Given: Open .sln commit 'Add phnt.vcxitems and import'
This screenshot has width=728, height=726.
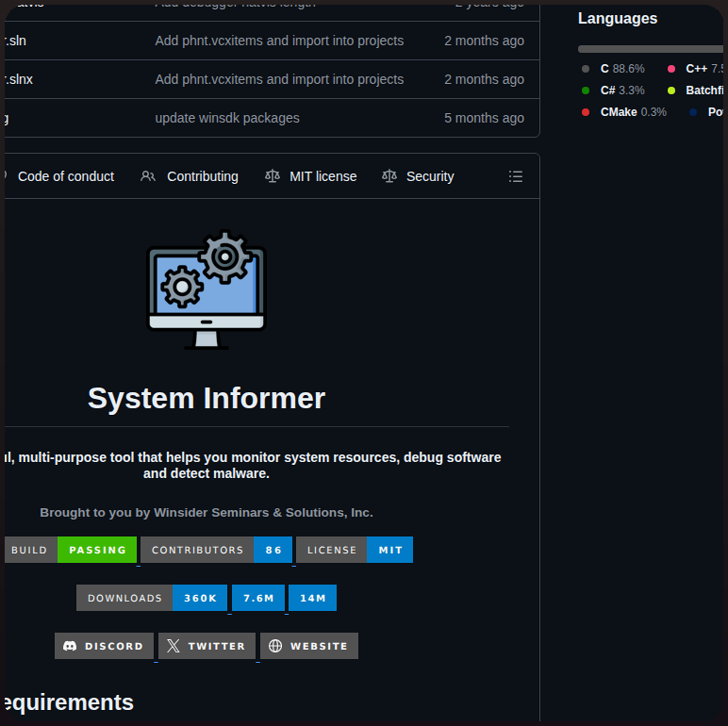Looking at the screenshot, I should (x=279, y=41).
